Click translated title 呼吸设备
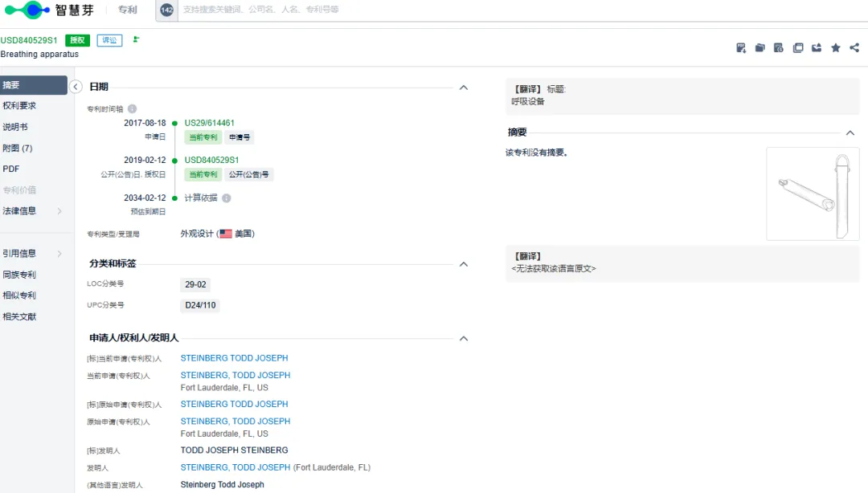Viewport: 868px width, 493px height. [528, 102]
